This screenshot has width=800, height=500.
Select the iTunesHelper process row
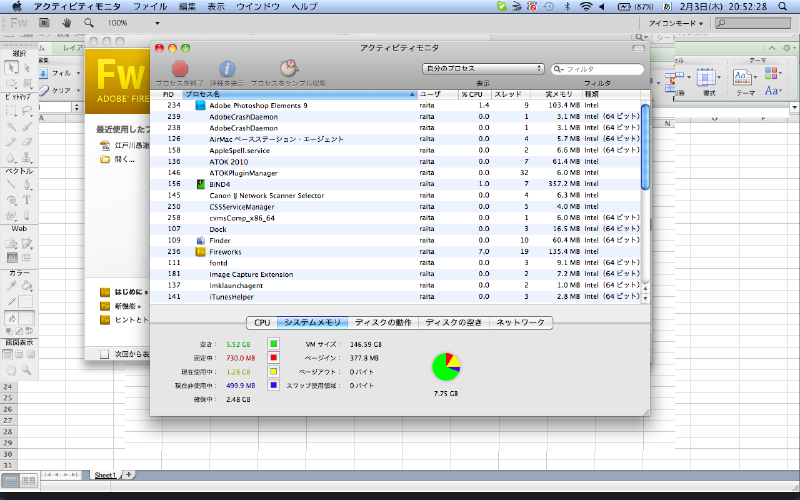(x=395, y=296)
